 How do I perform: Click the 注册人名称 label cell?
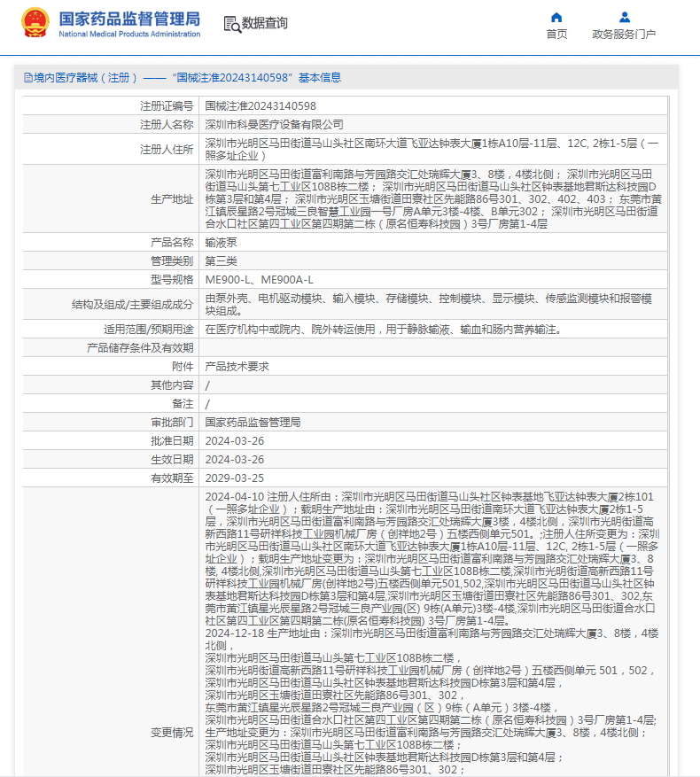point(111,125)
